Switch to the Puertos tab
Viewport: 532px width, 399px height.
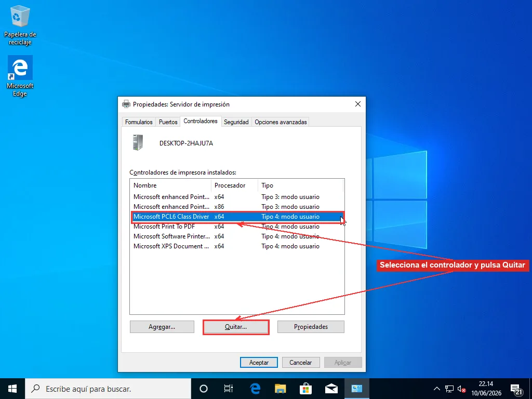168,122
